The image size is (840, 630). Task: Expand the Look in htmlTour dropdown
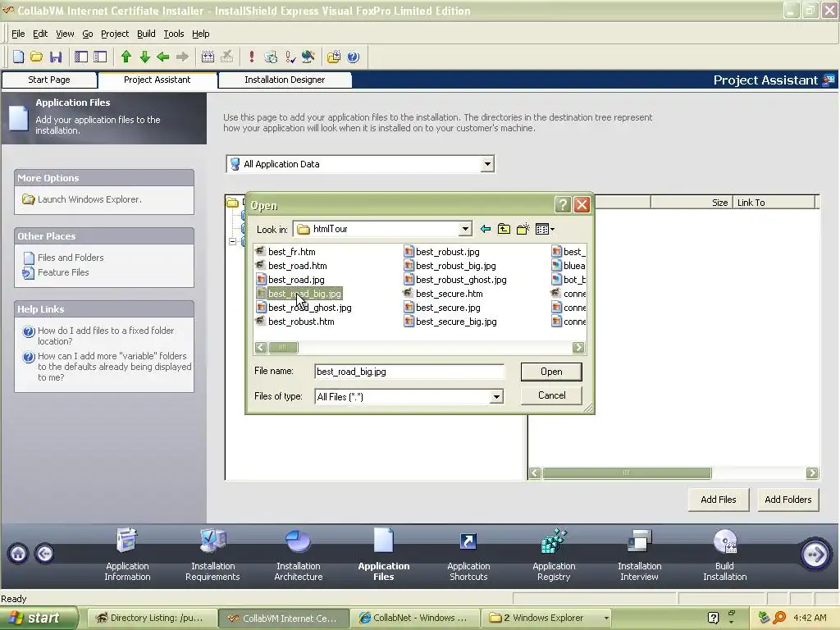tap(465, 230)
